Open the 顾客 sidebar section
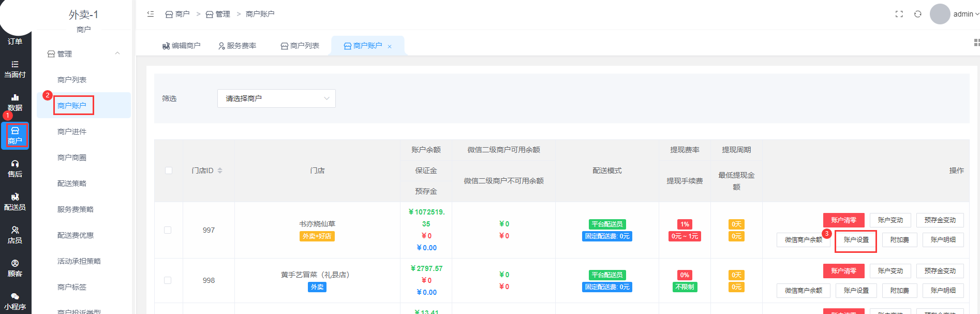 (x=15, y=268)
